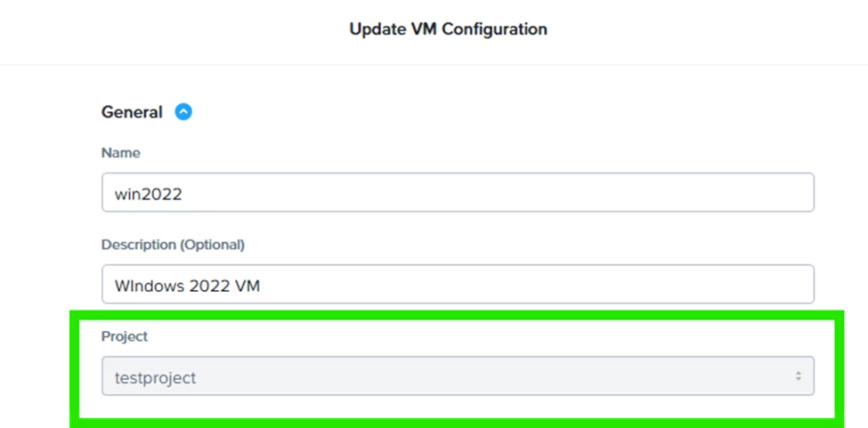The image size is (868, 428).
Task: Click the word Optional in Description label
Action: point(214,244)
